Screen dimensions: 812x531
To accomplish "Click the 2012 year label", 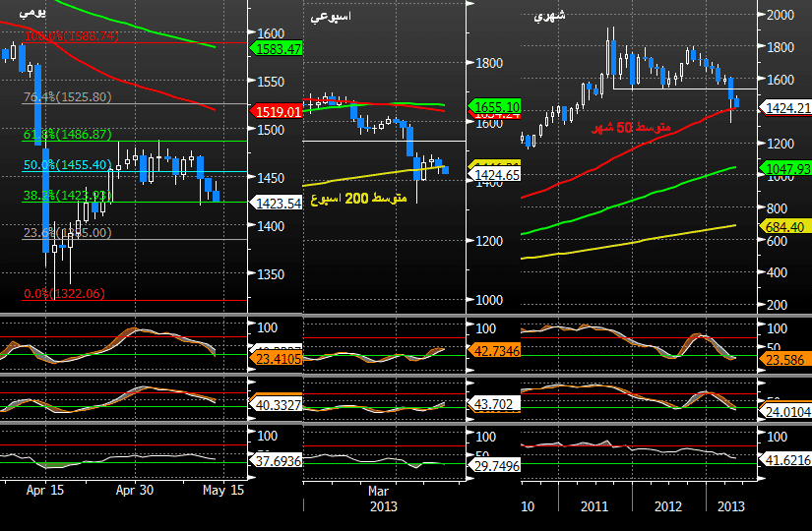I will point(668,506).
